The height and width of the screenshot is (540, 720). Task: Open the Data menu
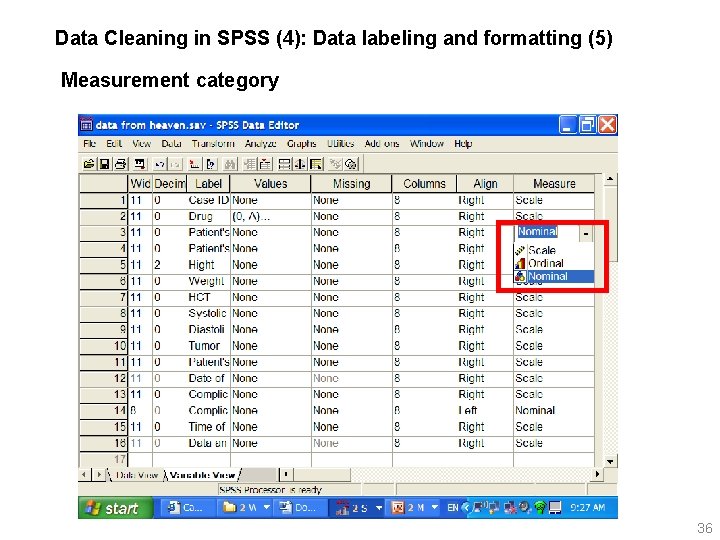171,144
